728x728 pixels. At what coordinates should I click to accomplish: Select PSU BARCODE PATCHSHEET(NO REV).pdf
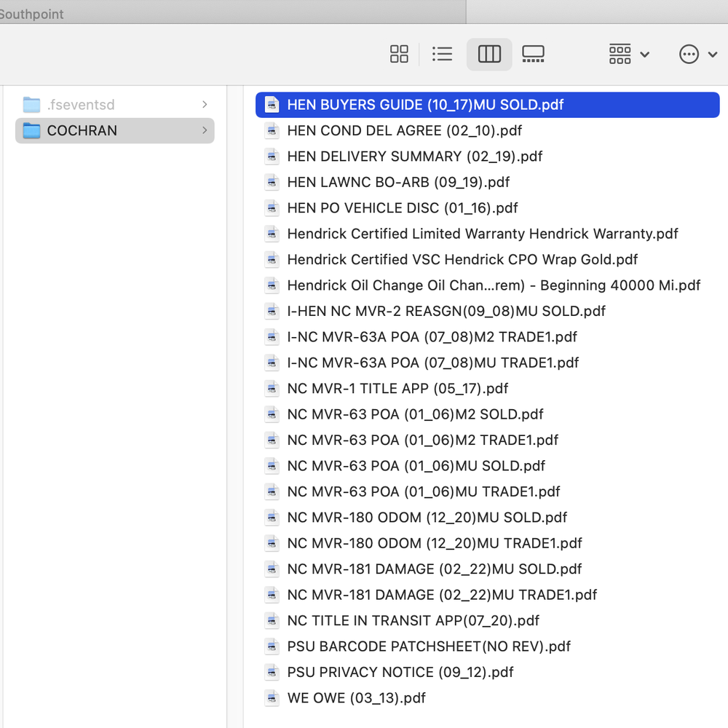pyautogui.click(x=488, y=646)
